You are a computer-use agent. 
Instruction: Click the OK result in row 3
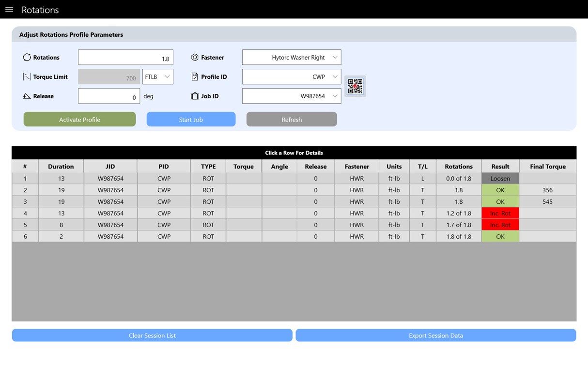tap(500, 201)
